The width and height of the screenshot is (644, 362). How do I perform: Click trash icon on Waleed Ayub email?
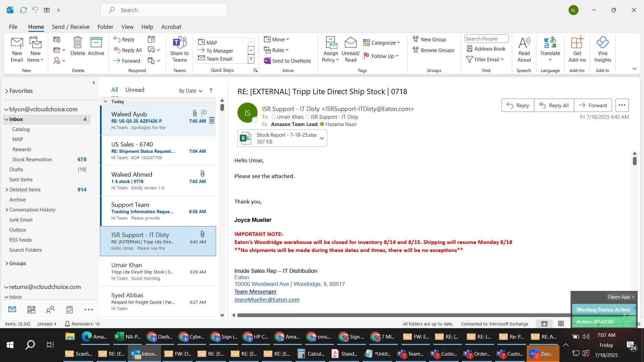[212, 120]
